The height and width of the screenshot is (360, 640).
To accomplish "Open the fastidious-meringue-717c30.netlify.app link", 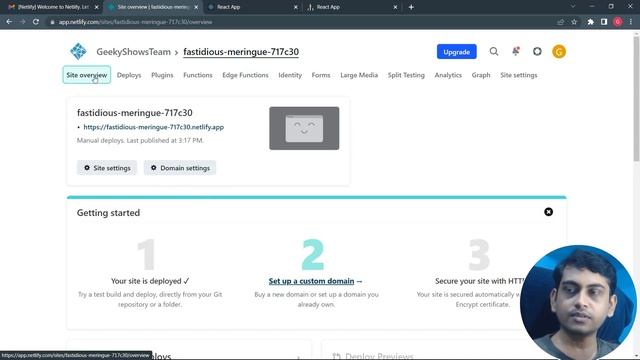I will 153,127.
